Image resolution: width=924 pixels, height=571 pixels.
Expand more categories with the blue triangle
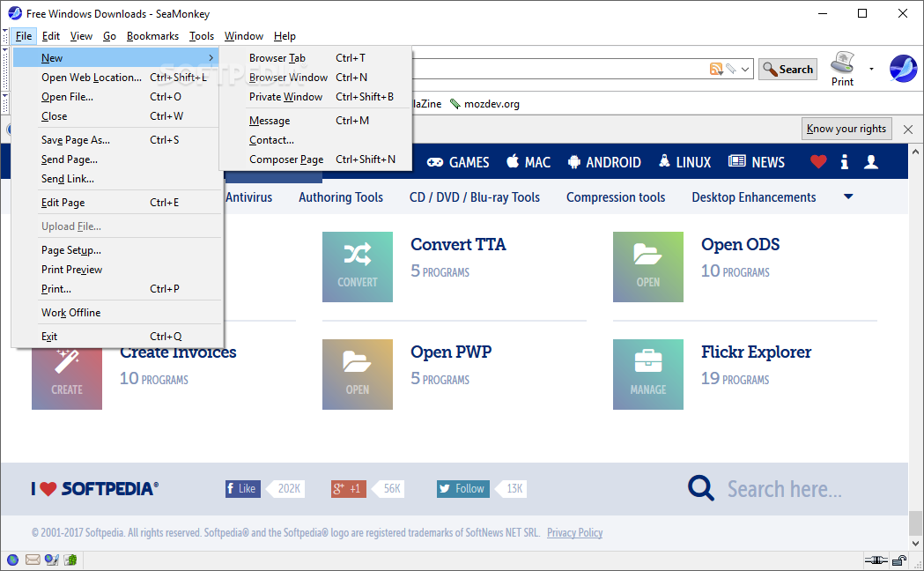[848, 197]
